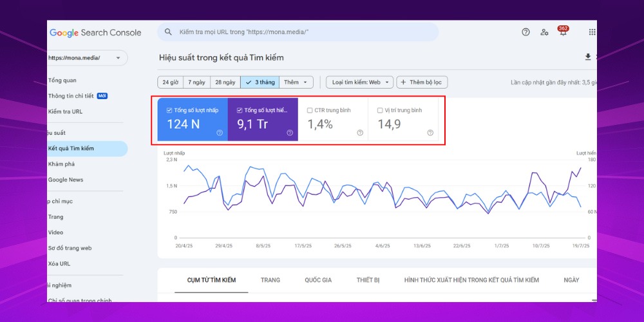Open Loại tìm kiếm: Web dropdown
644x322 pixels.
pyautogui.click(x=360, y=82)
